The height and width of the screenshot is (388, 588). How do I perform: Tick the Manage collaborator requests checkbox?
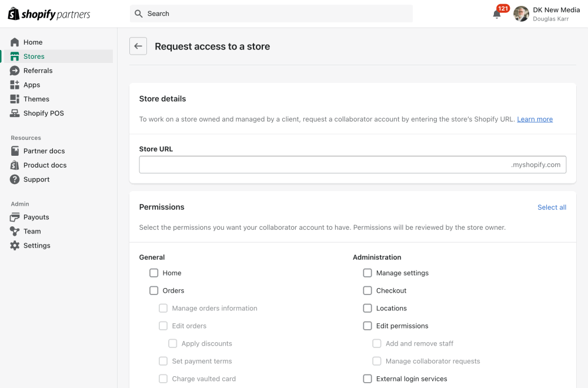pos(377,361)
